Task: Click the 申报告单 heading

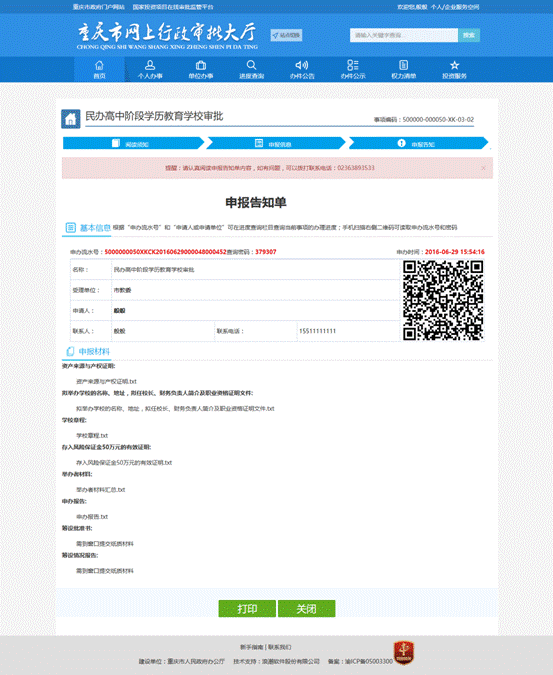Action: tap(256, 203)
